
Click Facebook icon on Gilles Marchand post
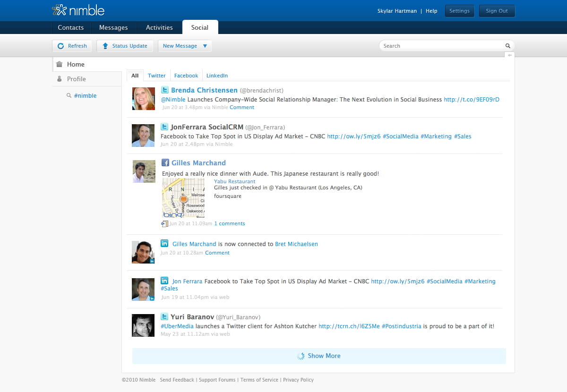pyautogui.click(x=165, y=162)
